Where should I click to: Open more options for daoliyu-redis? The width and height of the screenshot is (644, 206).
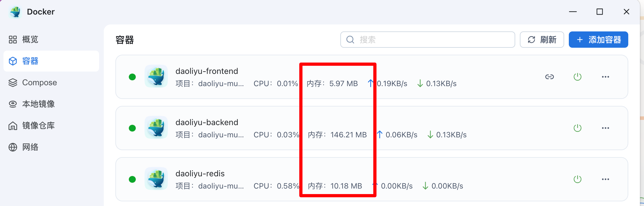pyautogui.click(x=605, y=179)
